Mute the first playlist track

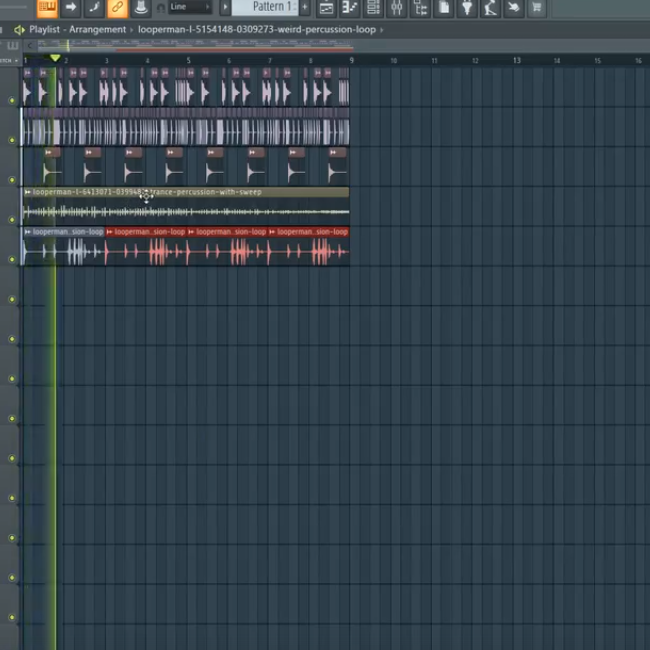pos(12,100)
